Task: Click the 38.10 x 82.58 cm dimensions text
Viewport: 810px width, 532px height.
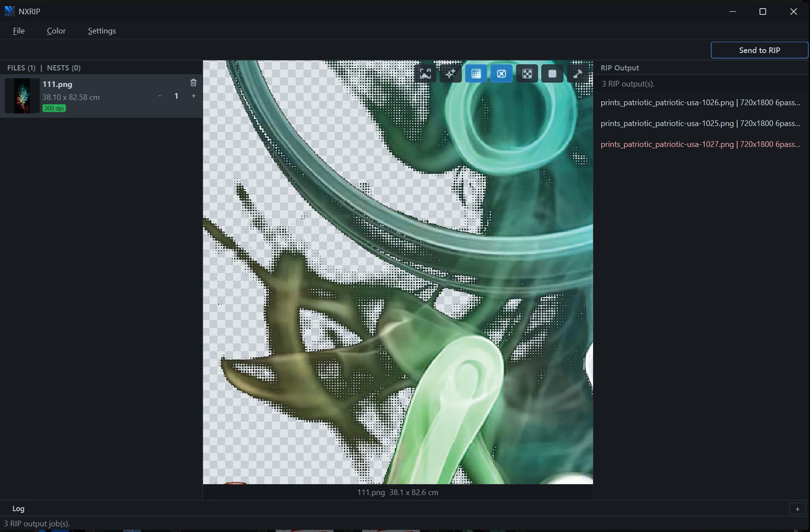Action: [x=71, y=97]
